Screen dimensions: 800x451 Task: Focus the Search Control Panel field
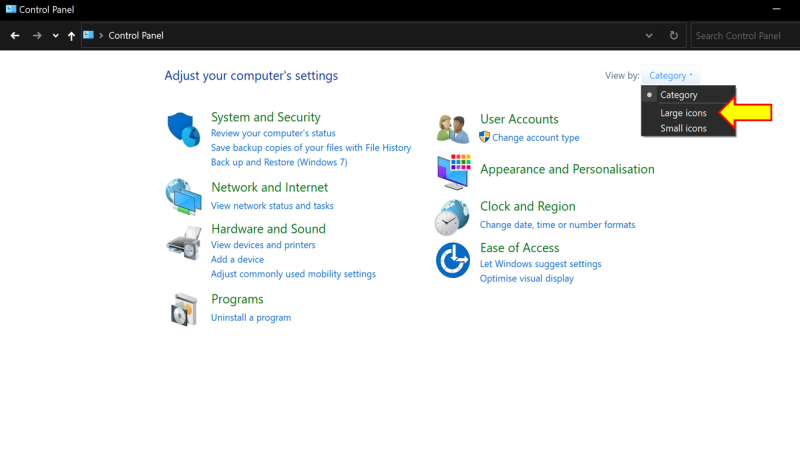coord(745,36)
